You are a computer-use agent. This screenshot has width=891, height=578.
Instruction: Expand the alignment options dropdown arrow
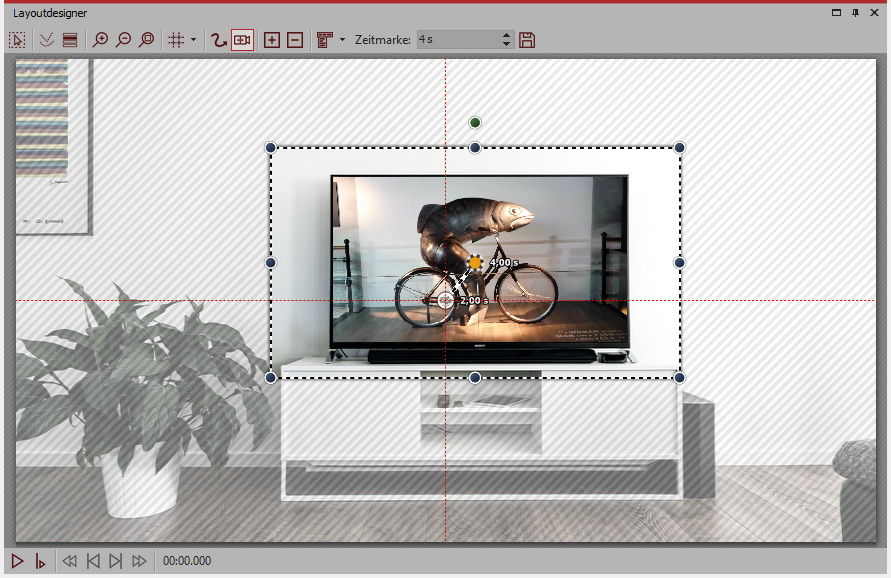coord(342,40)
